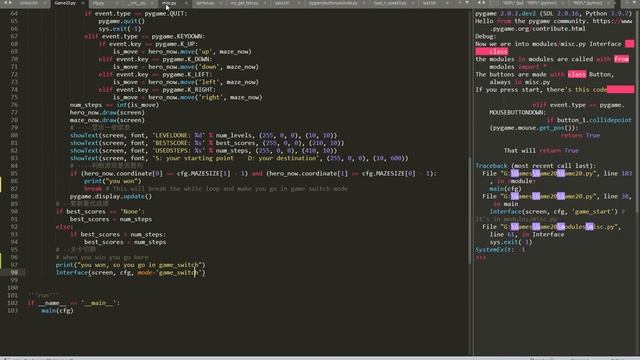The image size is (640, 360).
Task: Click "hero_now.move('down', maze_now)" text
Action: tap(203, 67)
